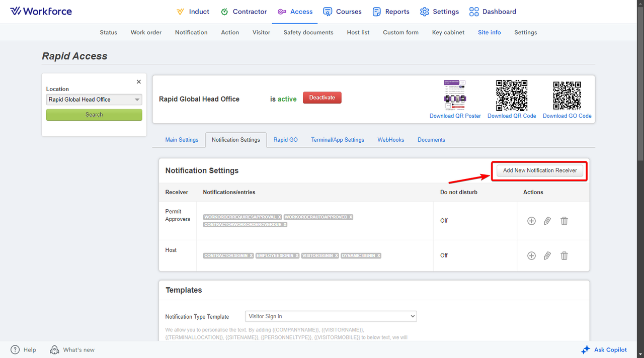Go to Safety documents submenu
644x358 pixels.
point(308,32)
